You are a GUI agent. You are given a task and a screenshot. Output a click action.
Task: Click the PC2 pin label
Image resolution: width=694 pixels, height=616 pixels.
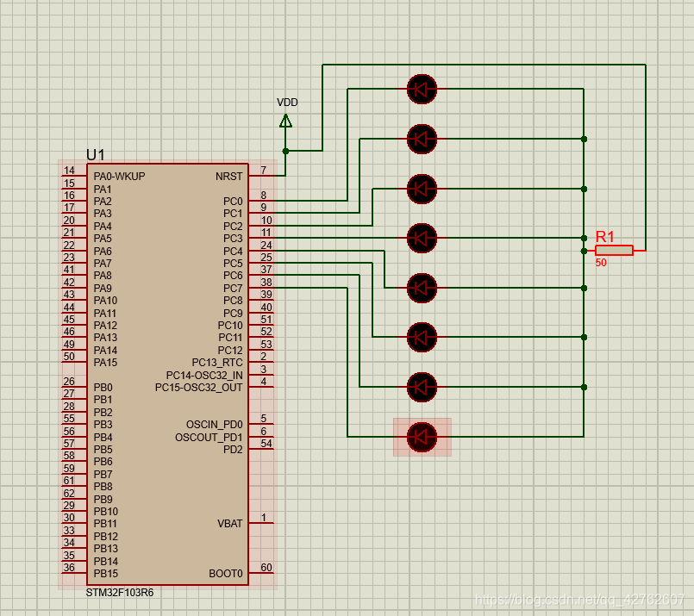(x=233, y=227)
